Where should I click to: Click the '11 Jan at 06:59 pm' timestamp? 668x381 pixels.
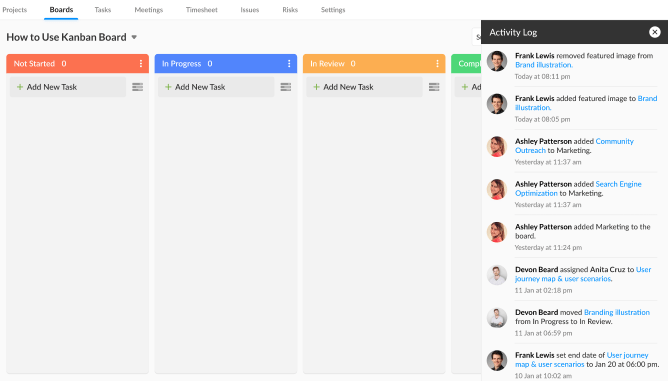(x=543, y=333)
